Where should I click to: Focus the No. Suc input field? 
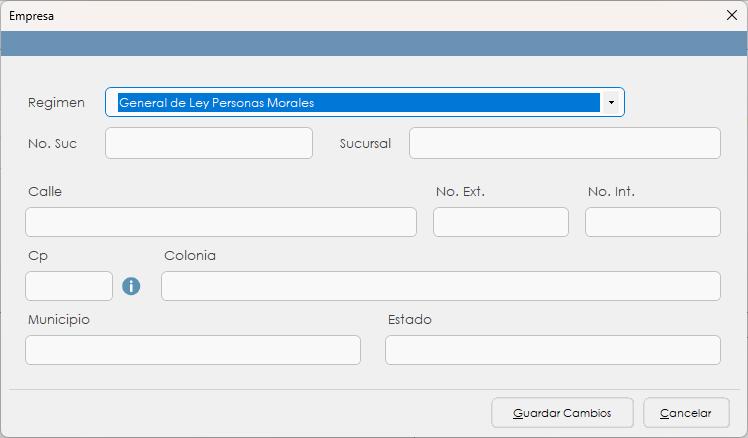209,143
